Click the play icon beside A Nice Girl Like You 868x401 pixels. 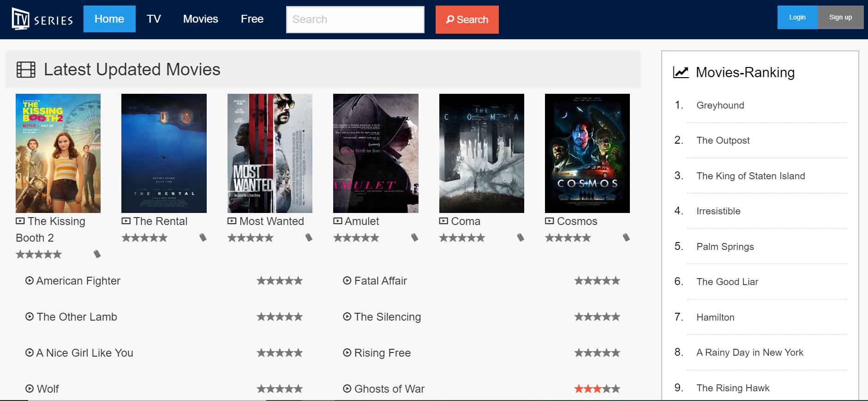pyautogui.click(x=30, y=352)
